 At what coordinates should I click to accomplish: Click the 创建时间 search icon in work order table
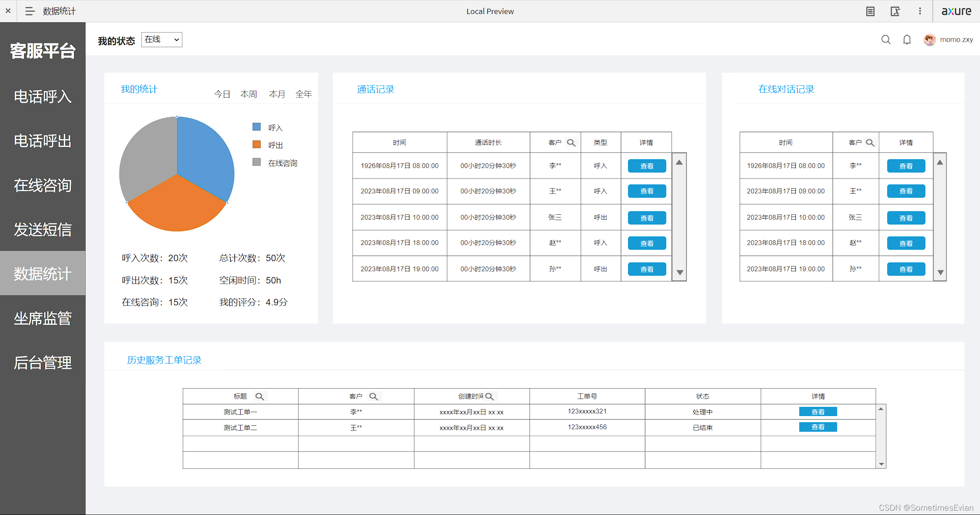coord(490,396)
